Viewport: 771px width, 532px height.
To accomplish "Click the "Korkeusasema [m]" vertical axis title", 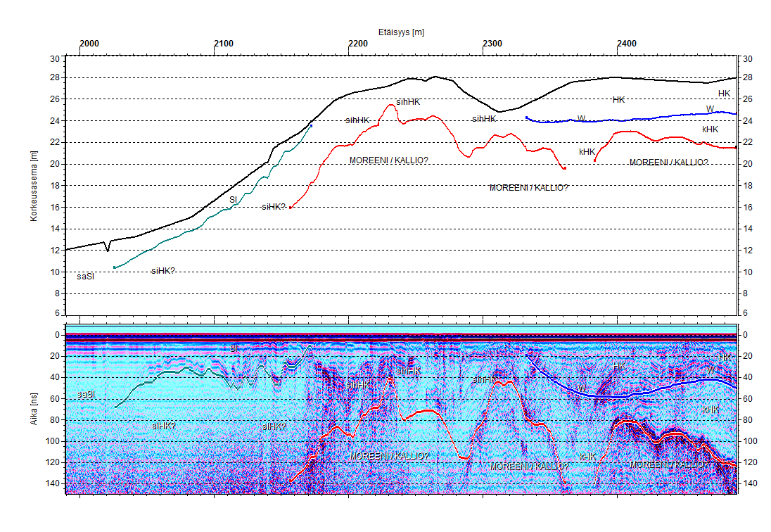I will (34, 186).
